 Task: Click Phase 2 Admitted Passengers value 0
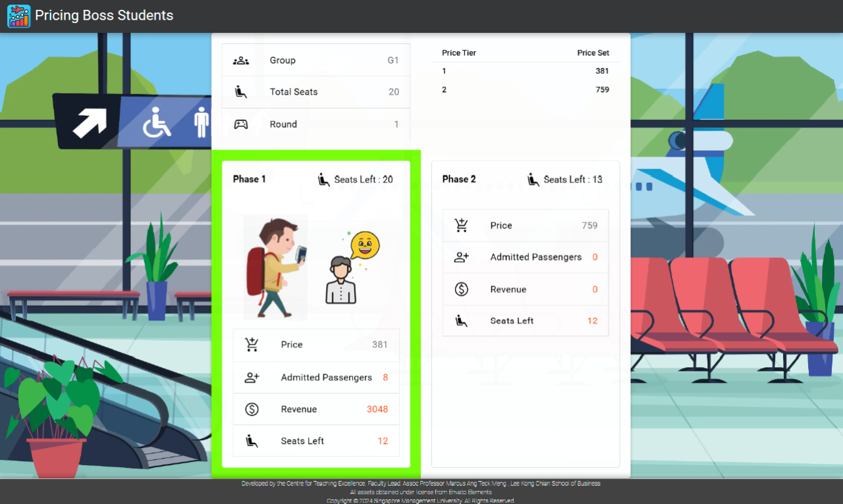595,257
